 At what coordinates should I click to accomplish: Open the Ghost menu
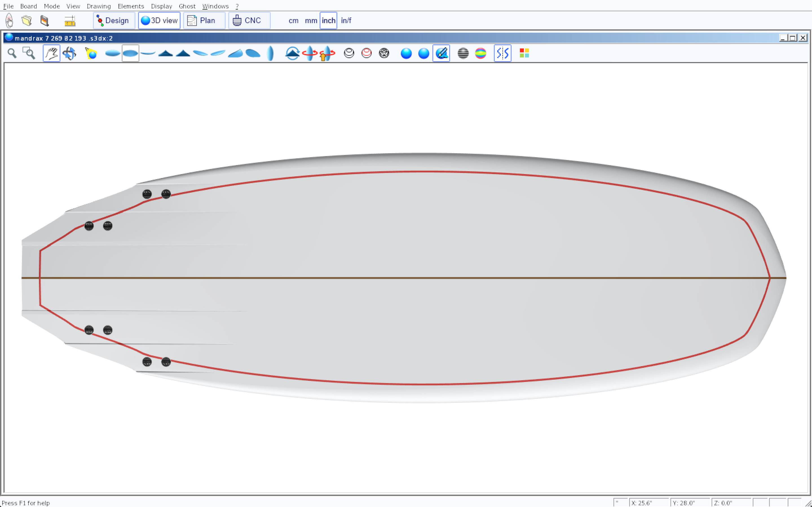tap(187, 6)
